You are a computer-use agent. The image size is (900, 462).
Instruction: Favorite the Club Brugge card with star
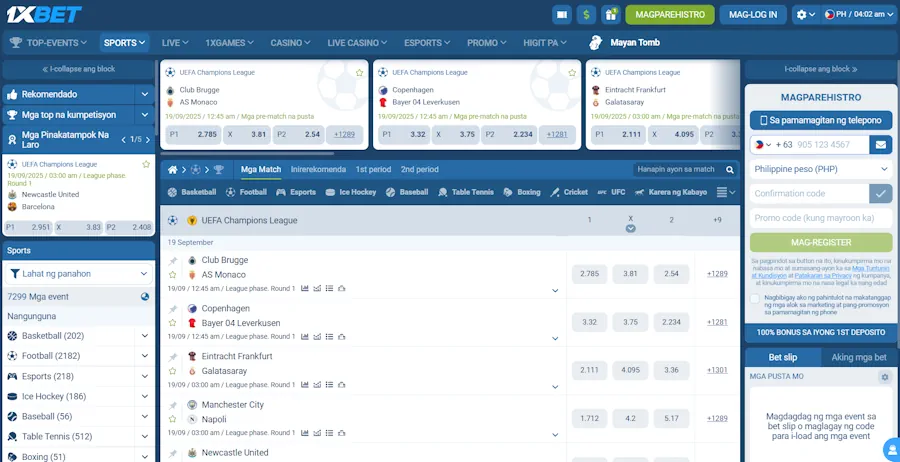[359, 73]
